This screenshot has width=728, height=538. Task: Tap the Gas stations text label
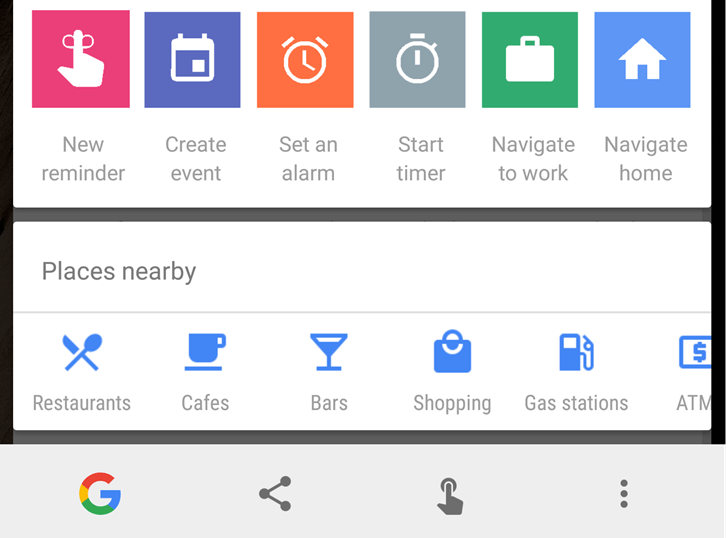[576, 403]
